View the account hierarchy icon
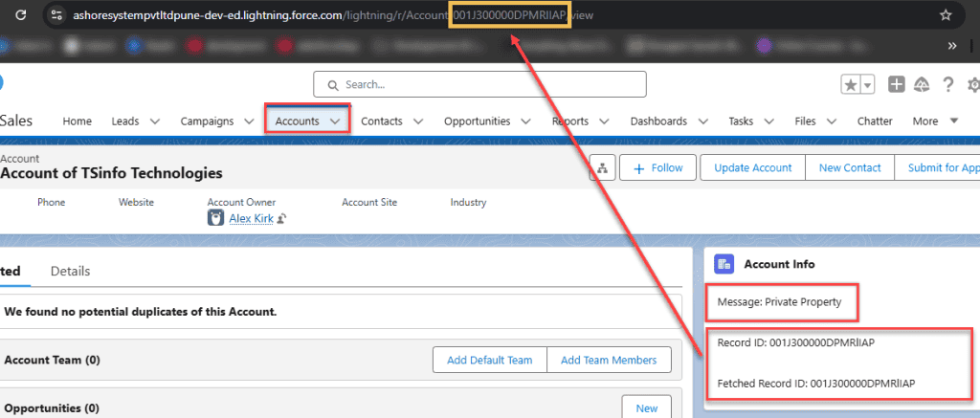980x418 pixels. pyautogui.click(x=603, y=168)
